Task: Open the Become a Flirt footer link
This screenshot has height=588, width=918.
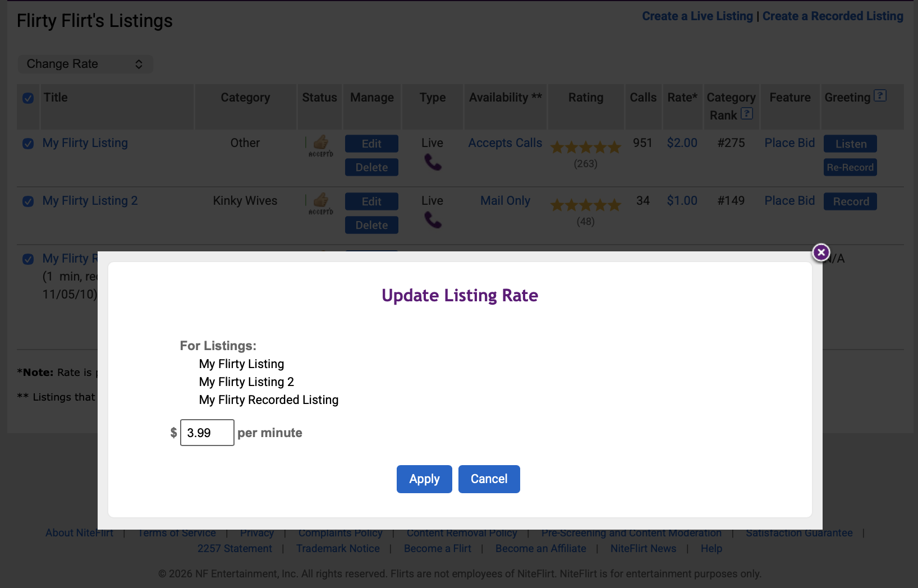Action: coord(438,549)
